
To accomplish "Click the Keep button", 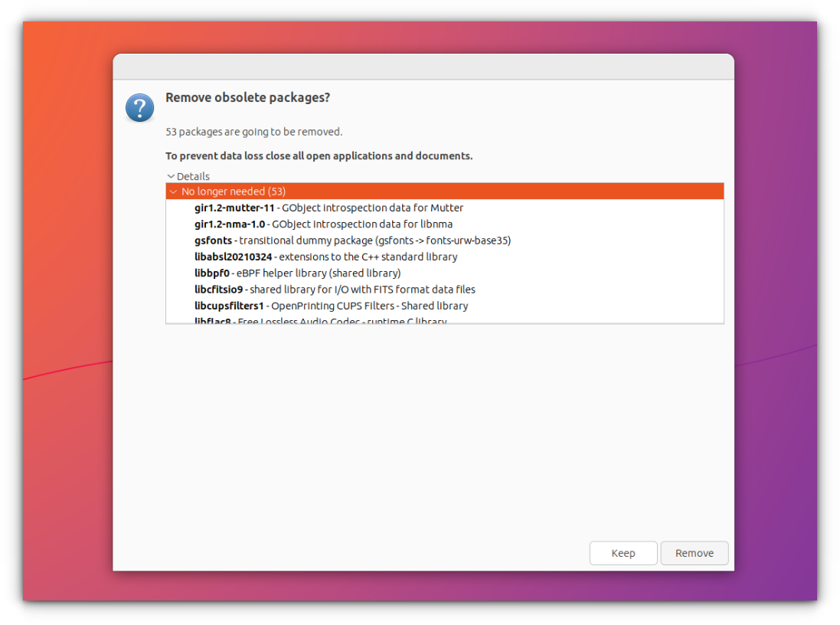I will click(x=623, y=553).
